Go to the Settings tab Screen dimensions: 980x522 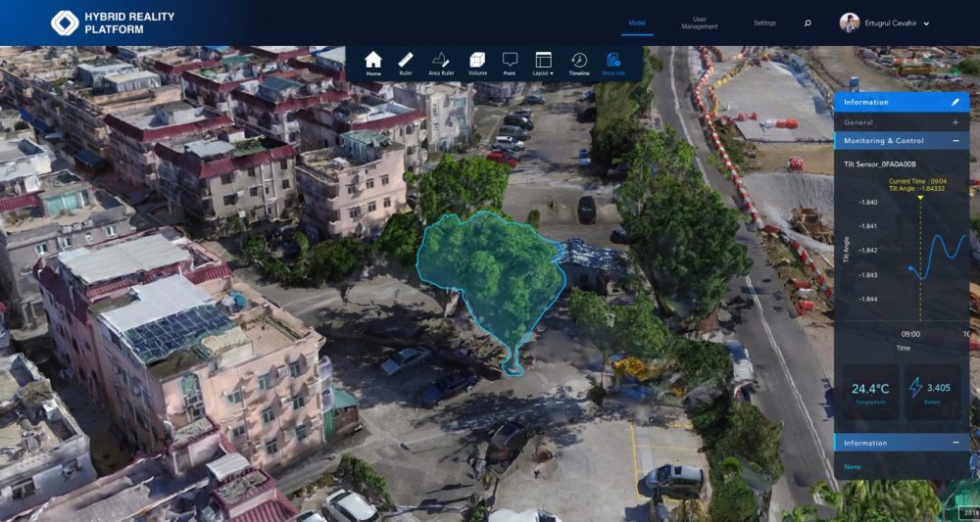(x=764, y=24)
